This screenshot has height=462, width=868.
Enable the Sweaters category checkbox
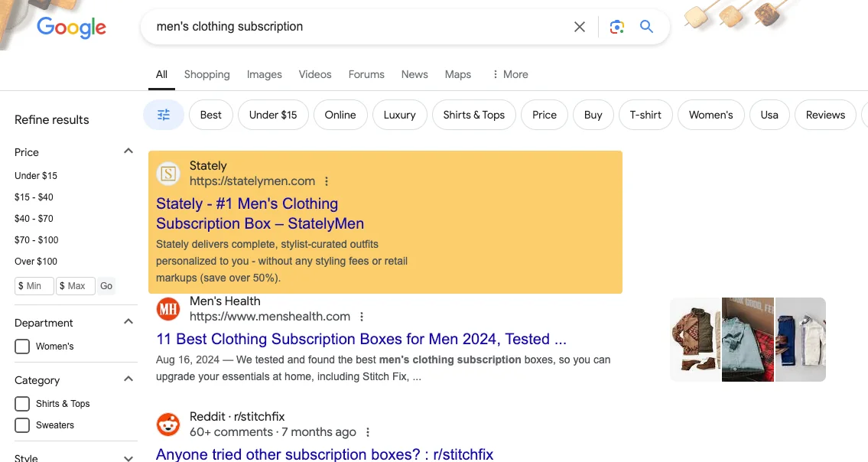coord(23,425)
